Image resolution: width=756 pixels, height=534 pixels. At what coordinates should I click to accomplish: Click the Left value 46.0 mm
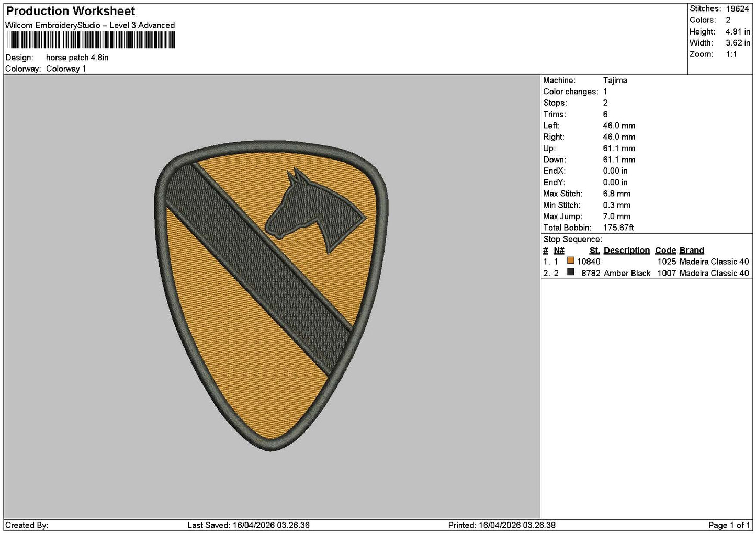coord(619,126)
